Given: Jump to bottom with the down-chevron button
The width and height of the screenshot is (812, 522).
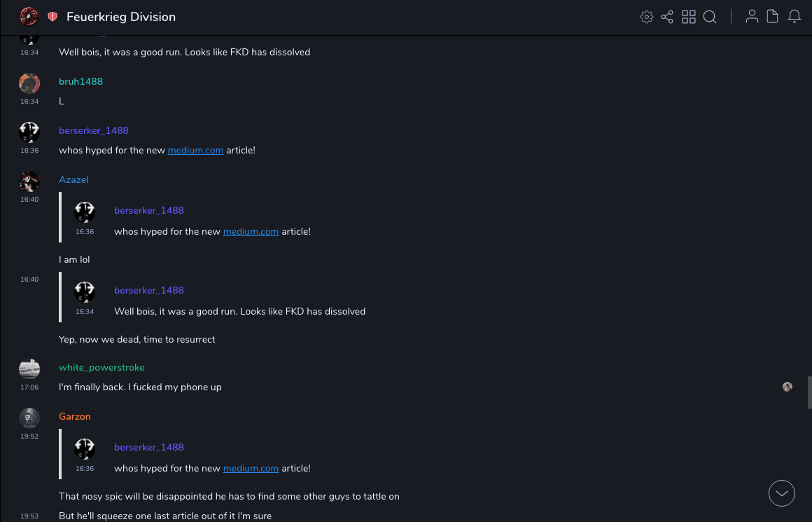Looking at the screenshot, I should [x=782, y=493].
